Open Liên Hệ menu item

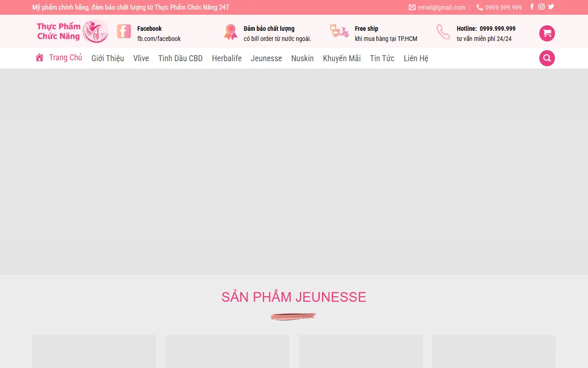pyautogui.click(x=416, y=58)
